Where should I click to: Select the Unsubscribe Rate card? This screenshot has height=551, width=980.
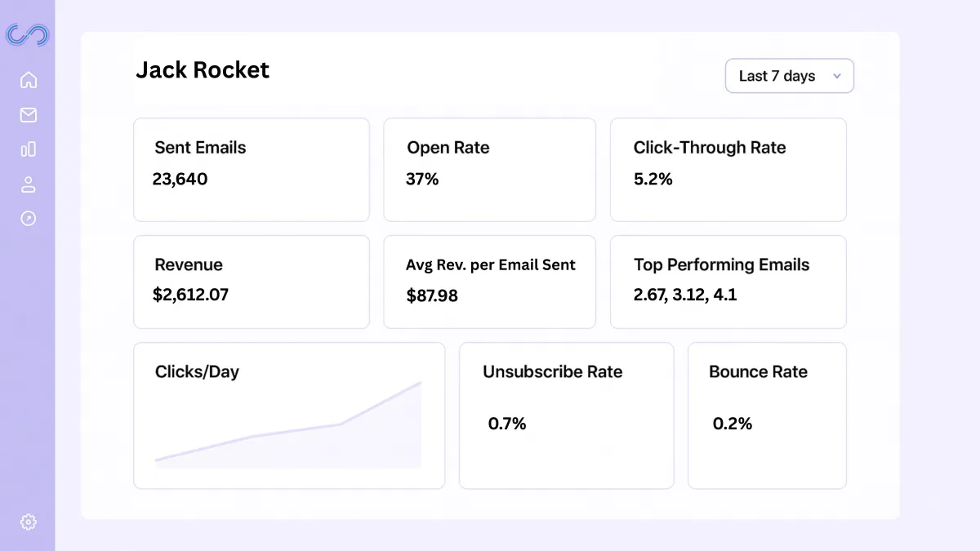pos(566,415)
